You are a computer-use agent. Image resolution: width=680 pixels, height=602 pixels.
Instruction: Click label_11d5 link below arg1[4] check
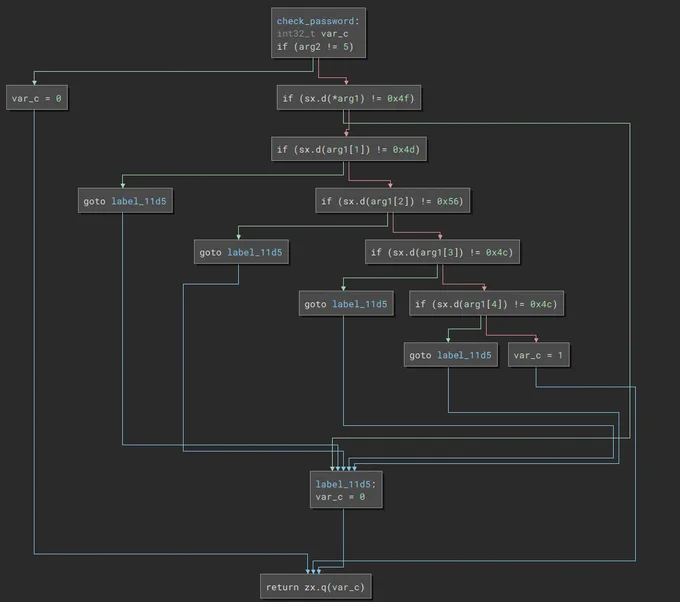click(464, 355)
